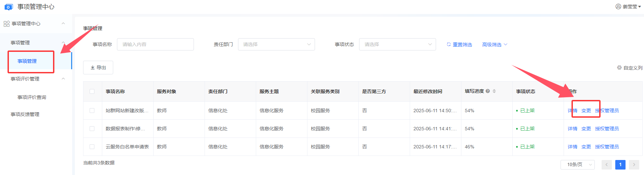Go to next page arrow in pagination

(634, 165)
